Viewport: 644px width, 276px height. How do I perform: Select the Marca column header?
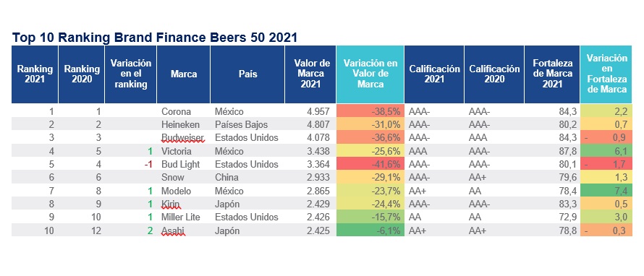184,74
